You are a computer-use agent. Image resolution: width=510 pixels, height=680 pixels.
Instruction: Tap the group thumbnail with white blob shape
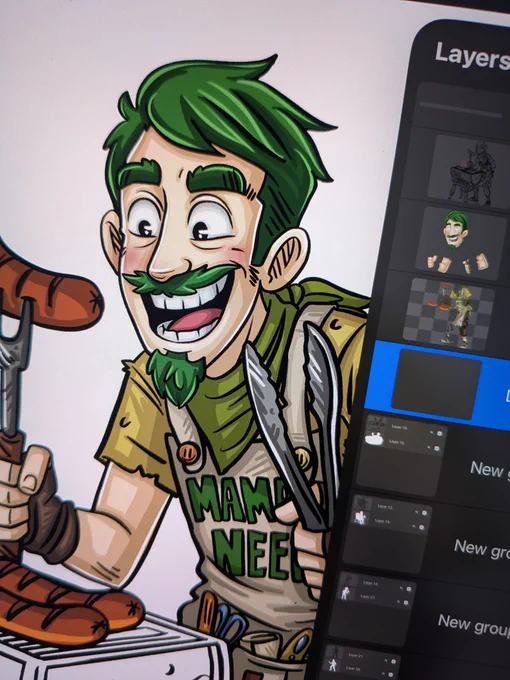pos(401,457)
